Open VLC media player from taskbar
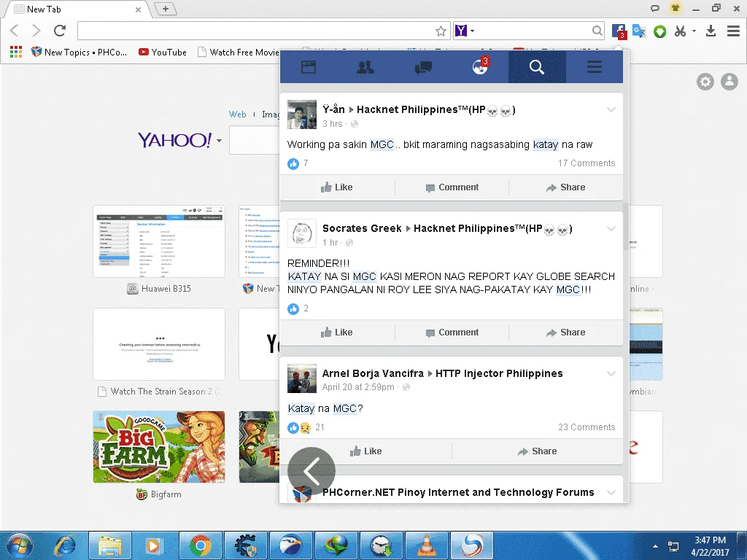Image resolution: width=747 pixels, height=560 pixels. click(426, 545)
